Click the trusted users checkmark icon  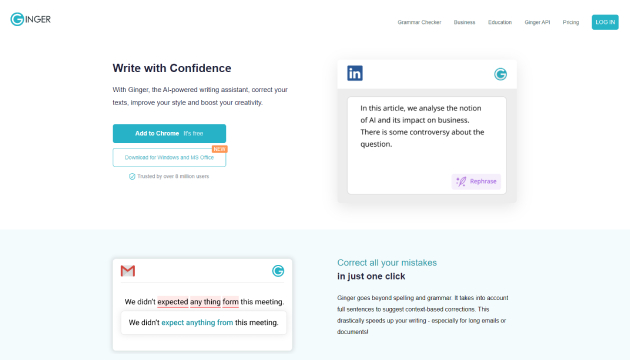tap(132, 176)
